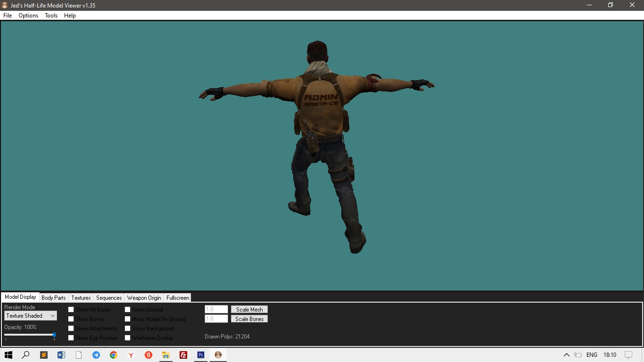Open the Options menu
The height and width of the screenshot is (362, 644).
pos(28,16)
